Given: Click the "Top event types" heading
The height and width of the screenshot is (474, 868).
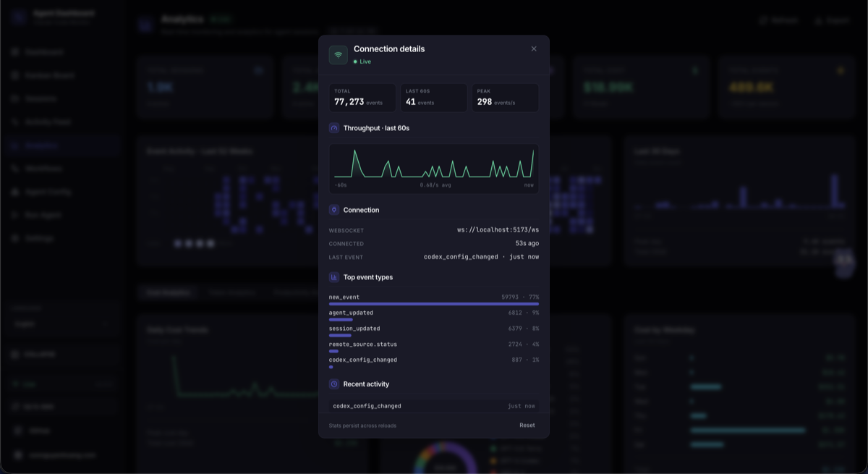Looking at the screenshot, I should (x=368, y=277).
